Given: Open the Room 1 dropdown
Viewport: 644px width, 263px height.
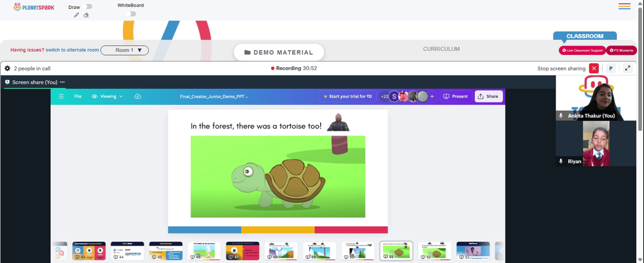Looking at the screenshot, I should tap(124, 50).
